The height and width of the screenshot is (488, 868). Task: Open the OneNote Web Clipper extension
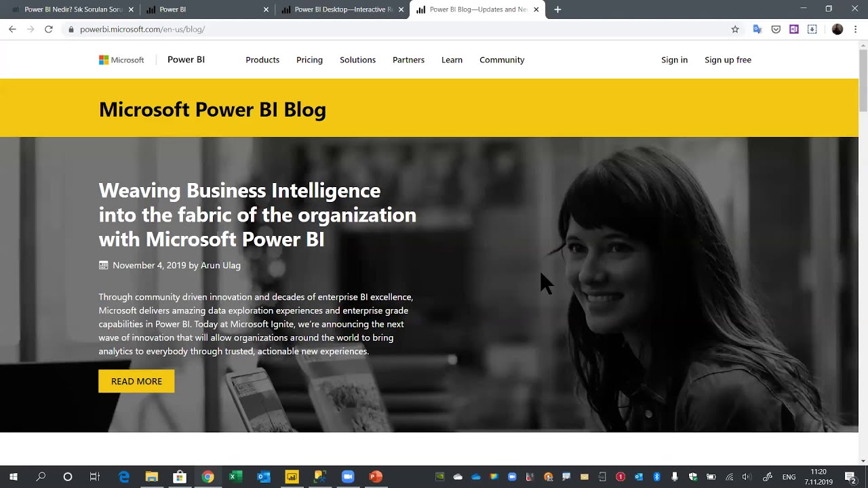pos(794,29)
